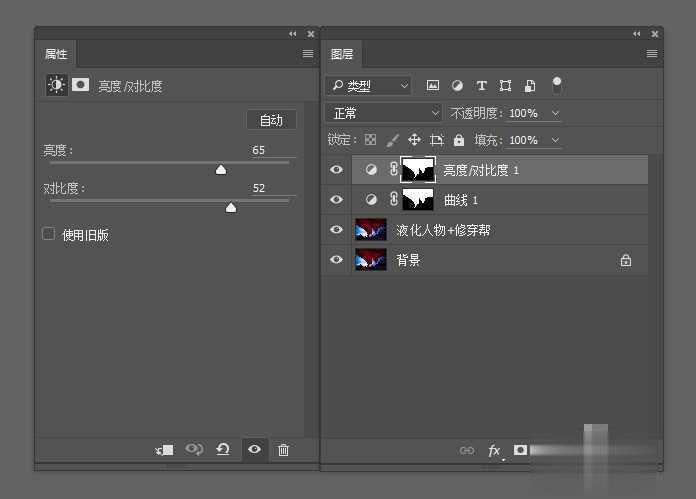Hide the 液化人物+修穿帮 layer
Screen dimensions: 696x499
pyautogui.click(x=336, y=230)
